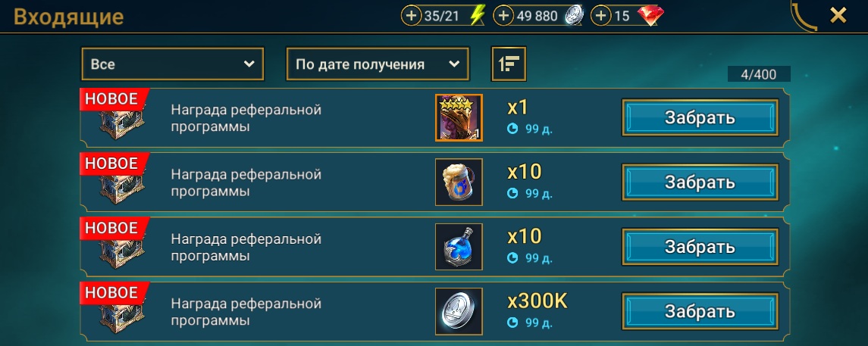This screenshot has width=868, height=346.
Task: Select the beer mug reward icon
Action: pyautogui.click(x=459, y=182)
